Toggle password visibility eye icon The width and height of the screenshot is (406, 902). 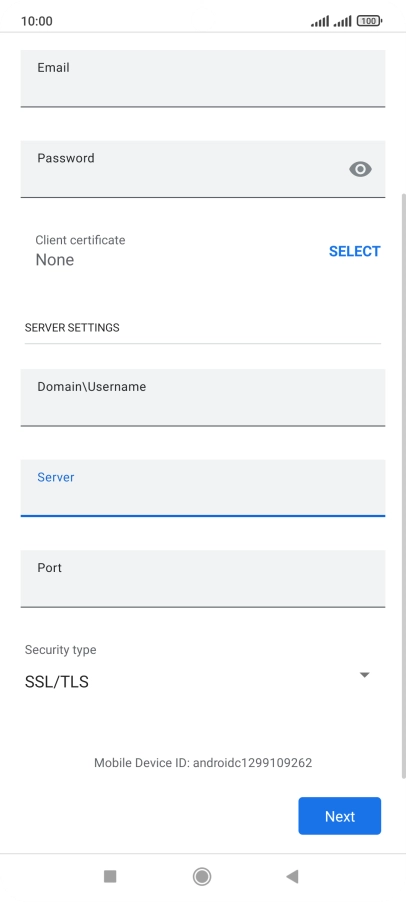click(x=361, y=169)
